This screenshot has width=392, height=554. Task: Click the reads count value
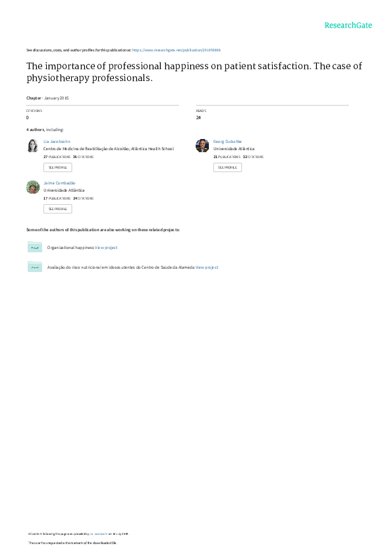coord(198,118)
